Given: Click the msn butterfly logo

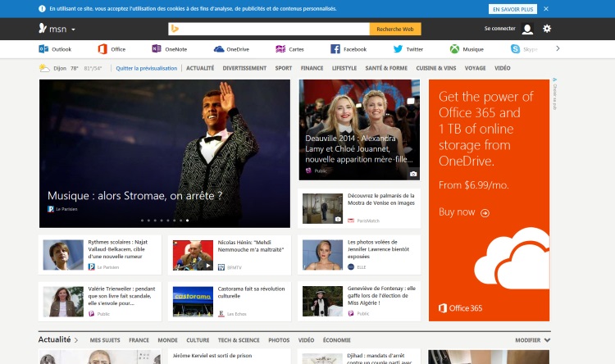Looking at the screenshot, I should pyautogui.click(x=43, y=28).
